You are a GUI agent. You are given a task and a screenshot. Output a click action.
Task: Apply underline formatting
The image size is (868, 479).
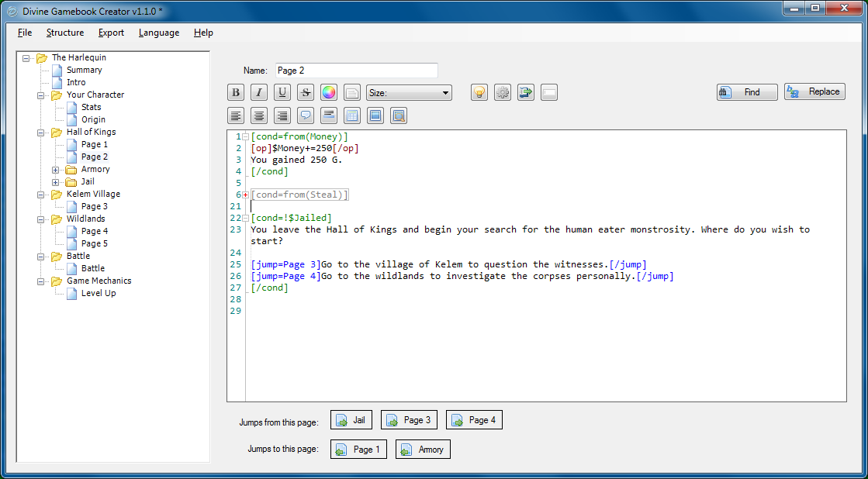click(282, 92)
